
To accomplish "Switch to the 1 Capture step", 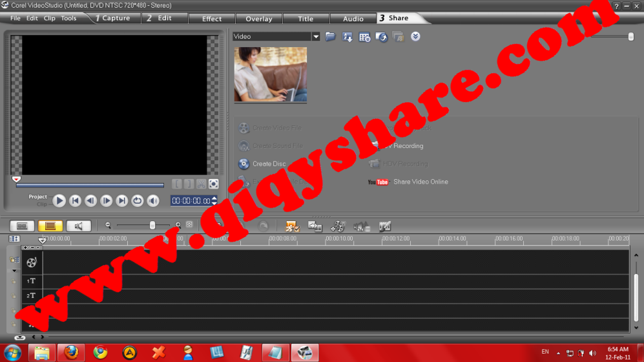I will coord(112,18).
